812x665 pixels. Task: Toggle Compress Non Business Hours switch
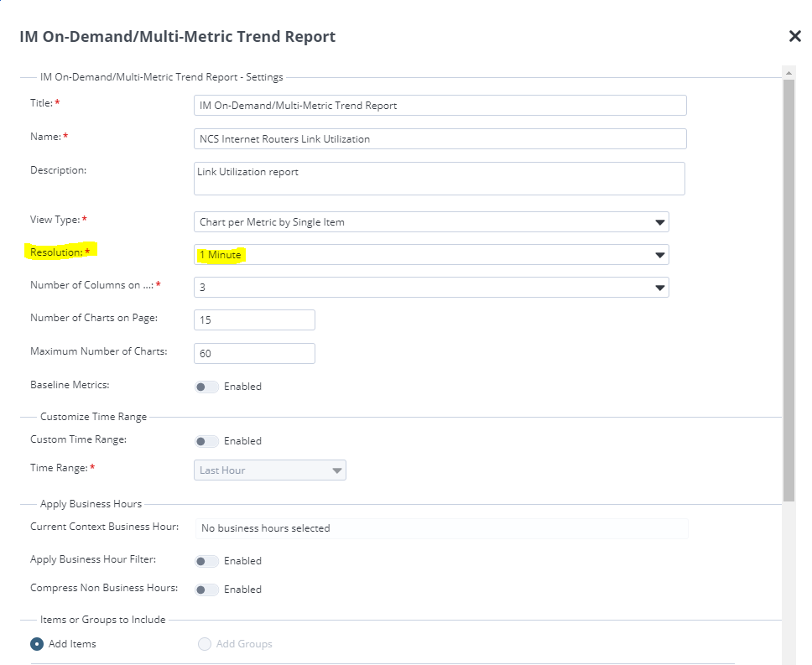[206, 590]
